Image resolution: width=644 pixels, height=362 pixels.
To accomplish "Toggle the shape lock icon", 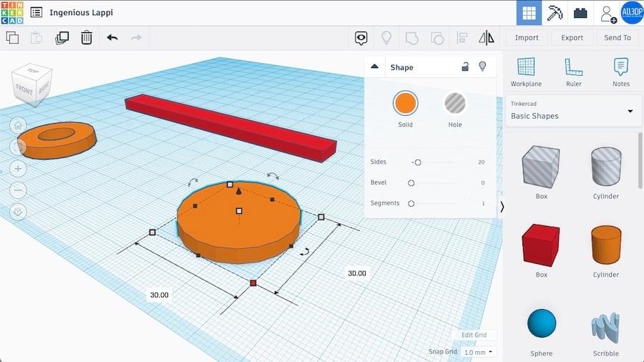I will click(x=465, y=67).
